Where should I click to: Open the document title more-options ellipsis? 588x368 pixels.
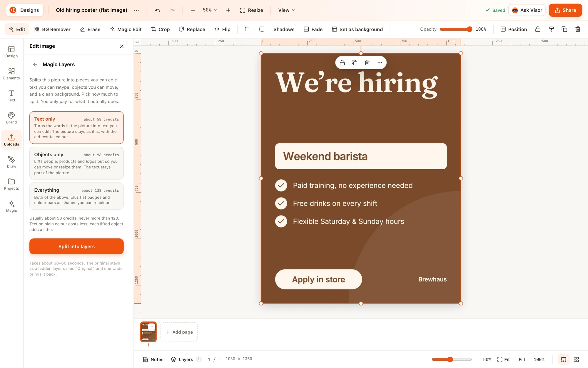pos(136,10)
